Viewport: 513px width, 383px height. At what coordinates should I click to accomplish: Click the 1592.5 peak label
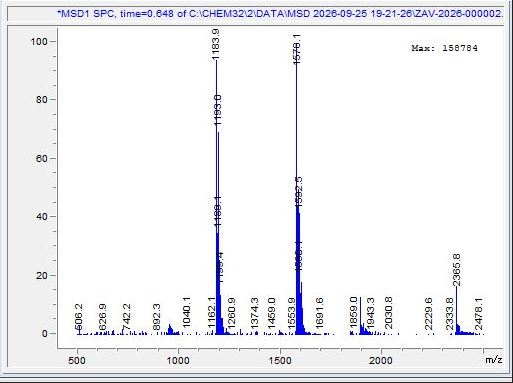(x=299, y=192)
